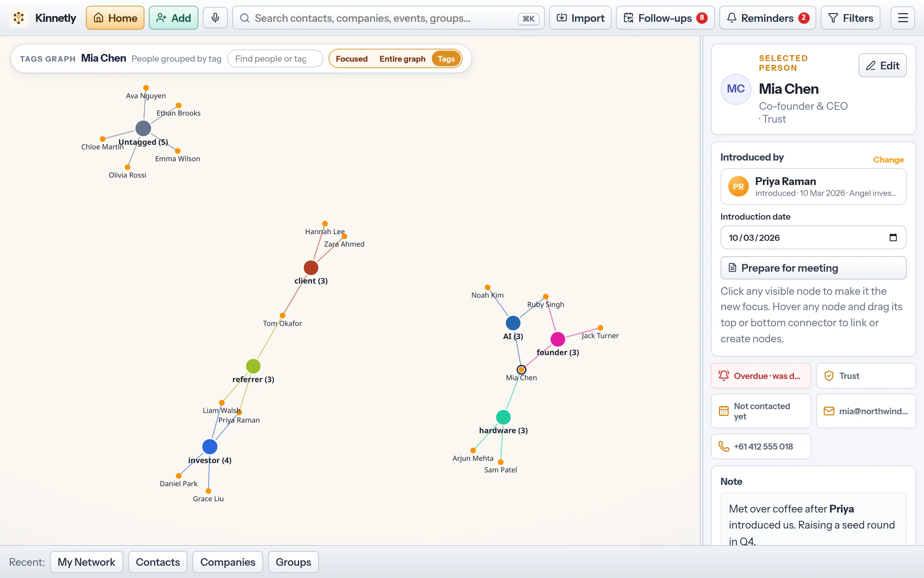Select the investor (4) tag node
The width and height of the screenshot is (924, 578).
point(210,447)
